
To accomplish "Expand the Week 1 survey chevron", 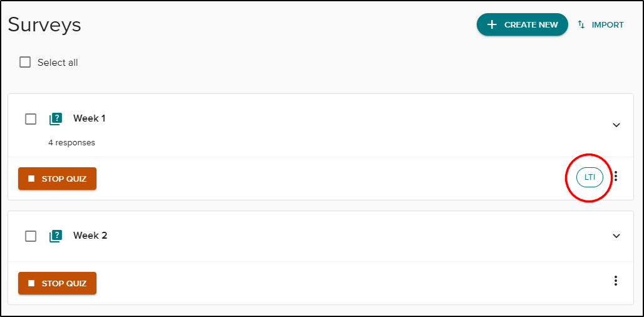I will coord(616,125).
